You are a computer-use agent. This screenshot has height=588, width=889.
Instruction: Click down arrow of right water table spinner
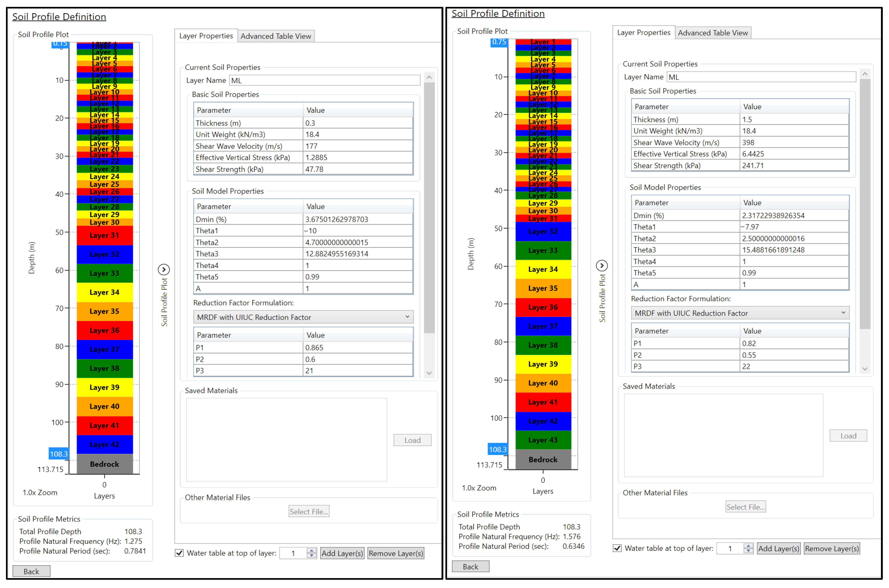coord(748,551)
